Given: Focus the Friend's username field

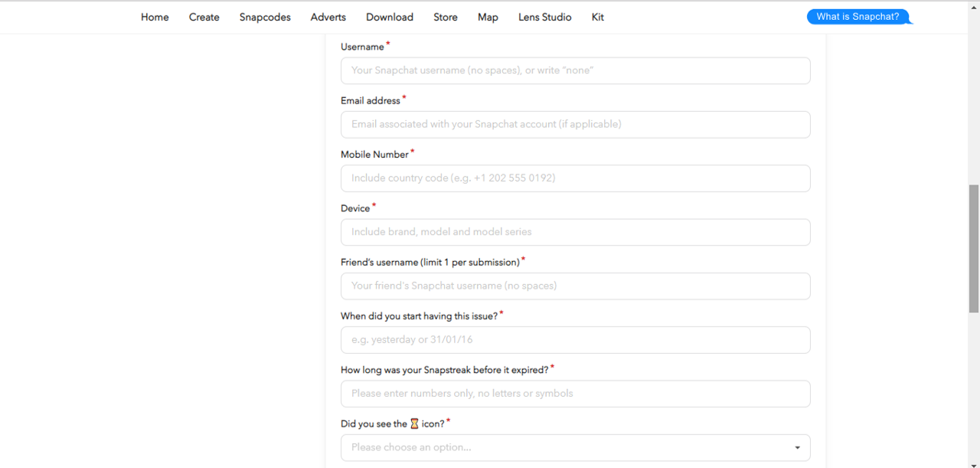Looking at the screenshot, I should tap(575, 286).
